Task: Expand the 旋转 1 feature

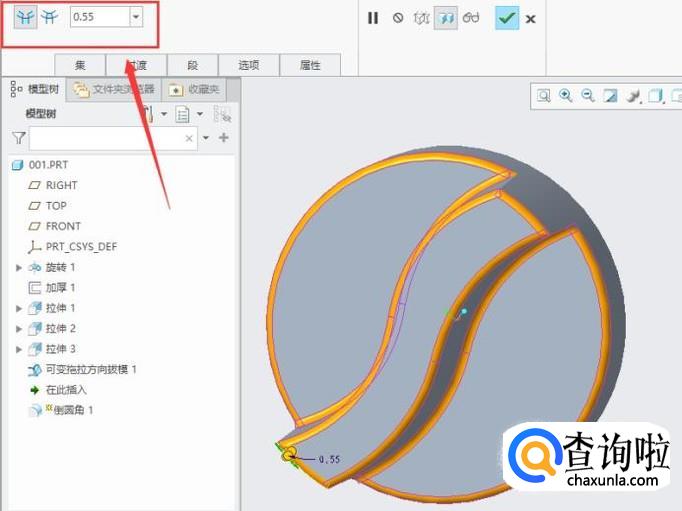Action: coord(19,267)
